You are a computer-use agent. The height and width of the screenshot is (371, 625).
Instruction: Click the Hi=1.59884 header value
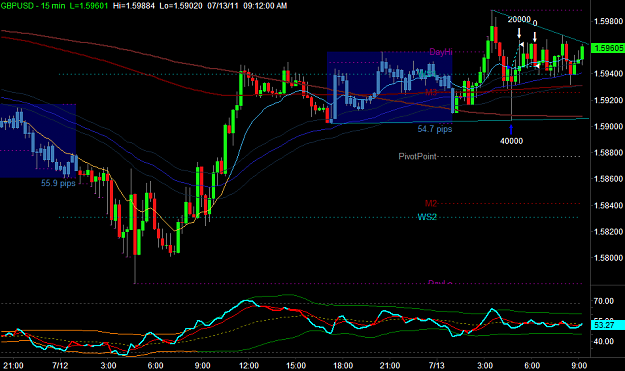pos(134,6)
